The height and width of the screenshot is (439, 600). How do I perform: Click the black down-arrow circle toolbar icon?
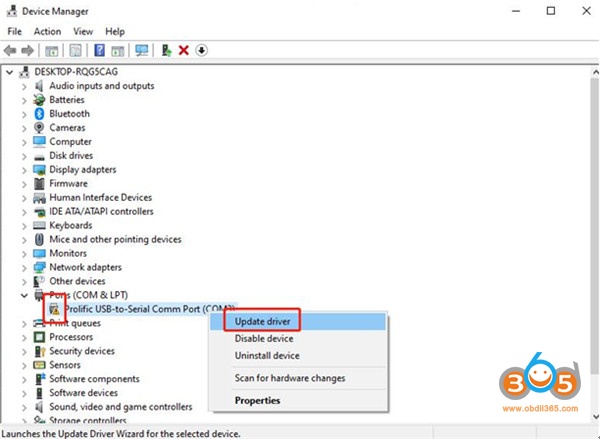click(x=201, y=50)
